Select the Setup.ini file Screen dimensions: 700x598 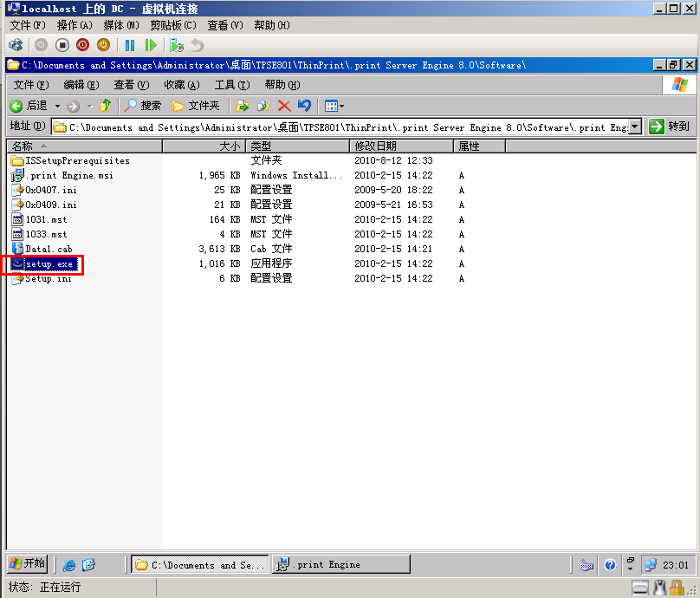(x=42, y=279)
